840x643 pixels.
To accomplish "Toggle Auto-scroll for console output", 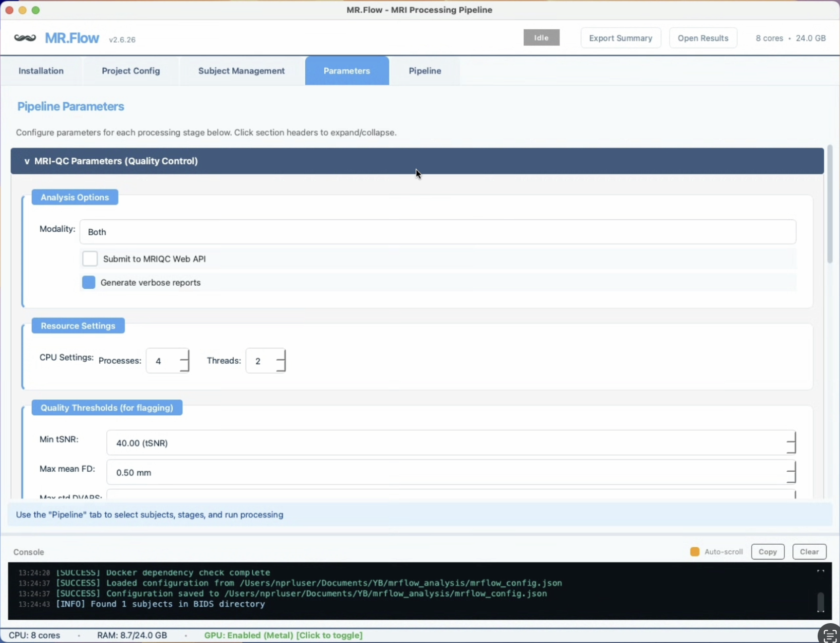I will point(694,551).
